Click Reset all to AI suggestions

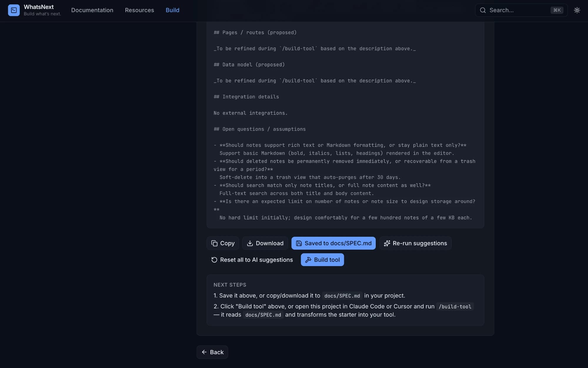coord(252,260)
